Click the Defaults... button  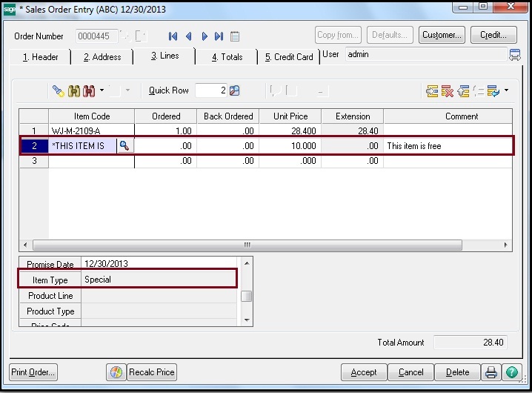(x=390, y=35)
